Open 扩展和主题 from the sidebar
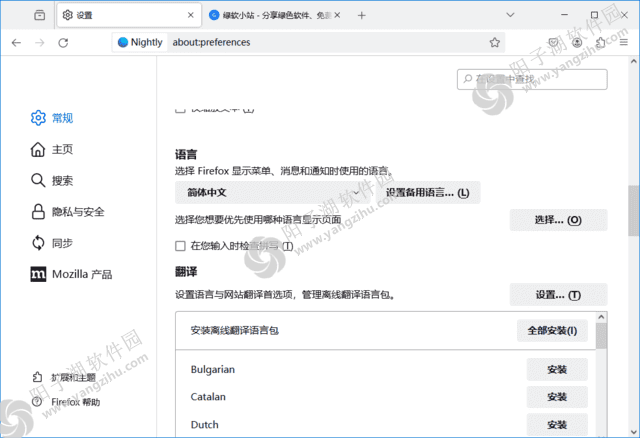 click(x=64, y=378)
